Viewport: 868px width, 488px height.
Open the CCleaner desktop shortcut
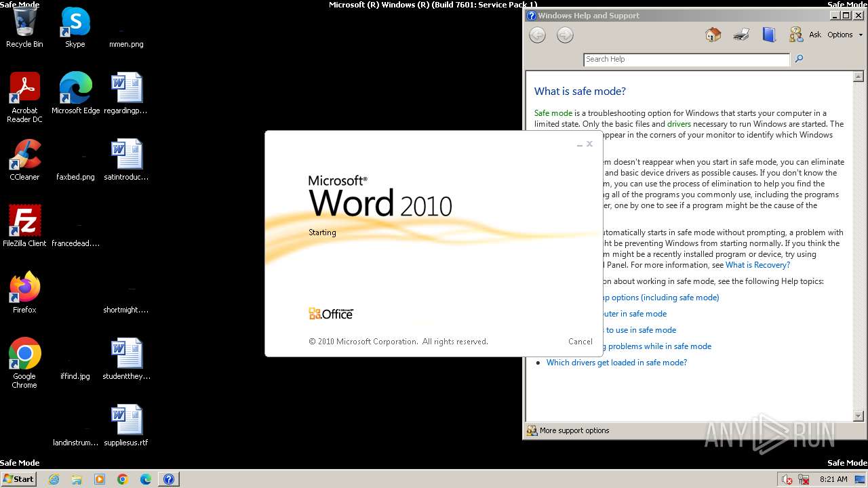click(24, 160)
